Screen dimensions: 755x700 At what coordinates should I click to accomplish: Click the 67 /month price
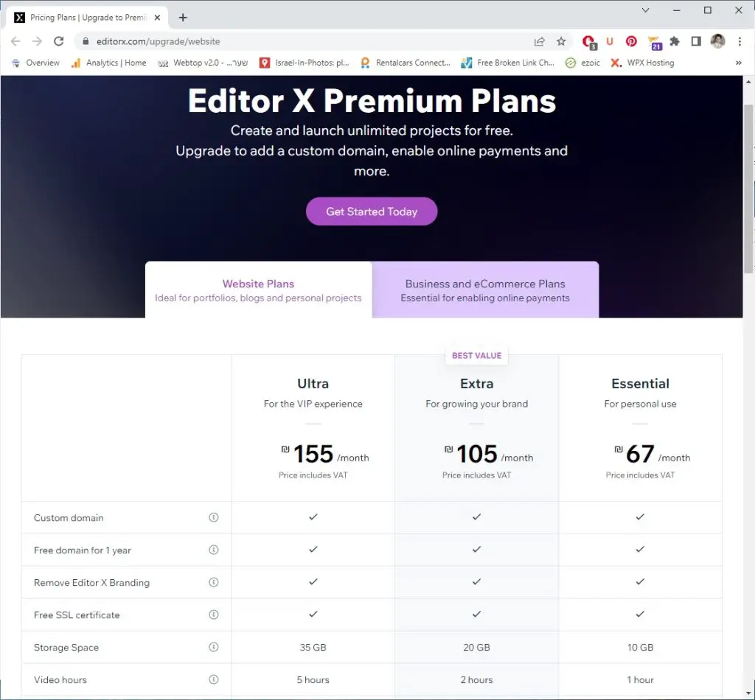(653, 454)
